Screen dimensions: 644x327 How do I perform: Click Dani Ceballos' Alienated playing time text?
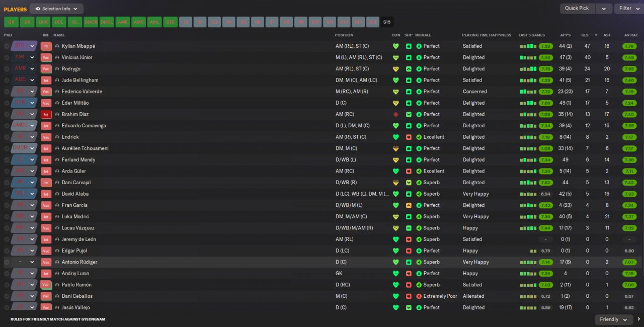tap(473, 296)
